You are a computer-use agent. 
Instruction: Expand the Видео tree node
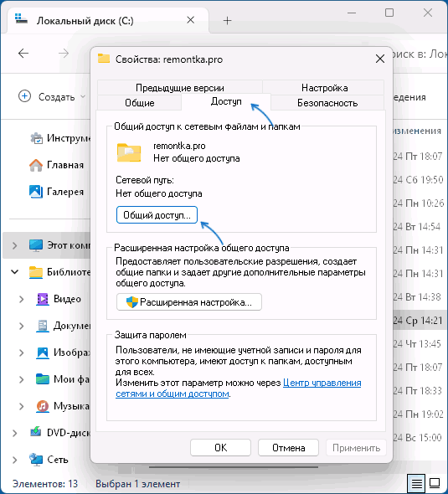click(22, 299)
